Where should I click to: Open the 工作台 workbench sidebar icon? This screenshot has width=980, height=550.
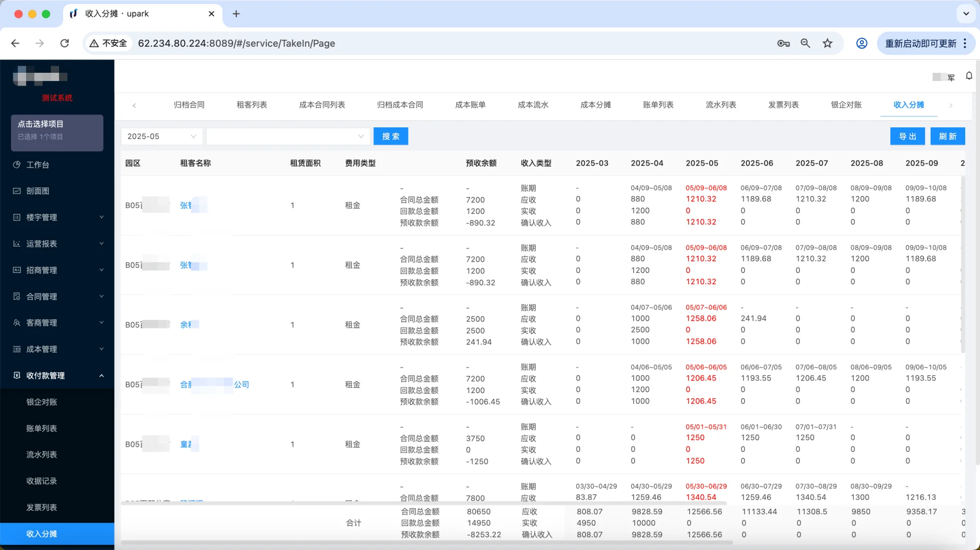click(17, 164)
